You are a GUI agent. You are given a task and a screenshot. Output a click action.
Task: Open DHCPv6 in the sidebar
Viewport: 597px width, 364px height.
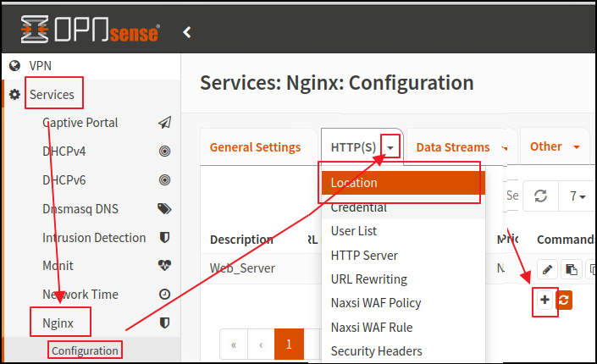click(x=64, y=179)
